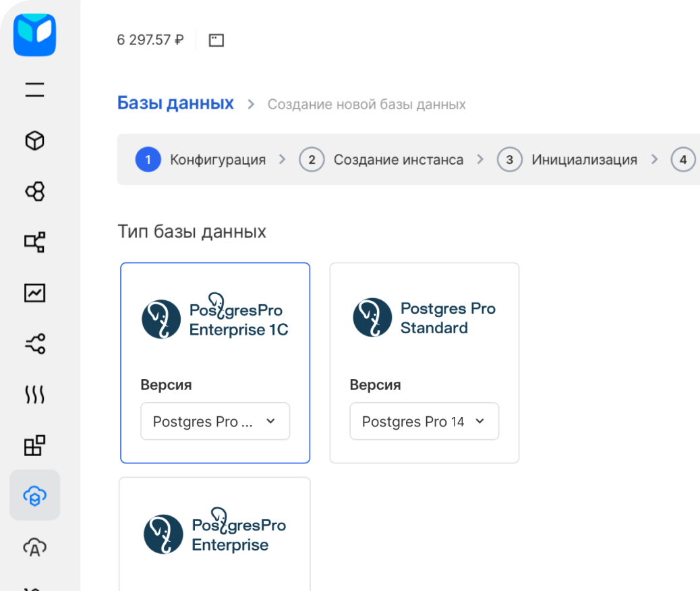The width and height of the screenshot is (700, 591).
Task: Open the load balancer sidebar icon
Action: (35, 344)
